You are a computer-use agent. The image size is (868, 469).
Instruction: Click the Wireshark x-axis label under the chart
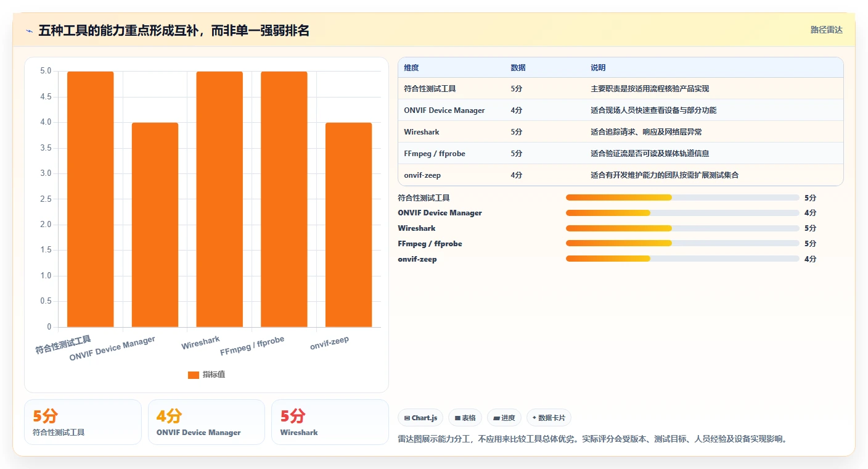tap(200, 342)
